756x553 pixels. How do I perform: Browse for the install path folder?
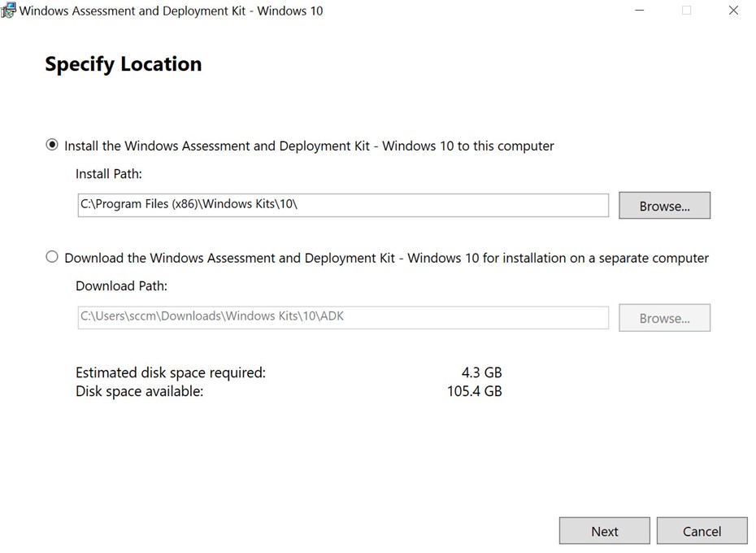click(664, 206)
